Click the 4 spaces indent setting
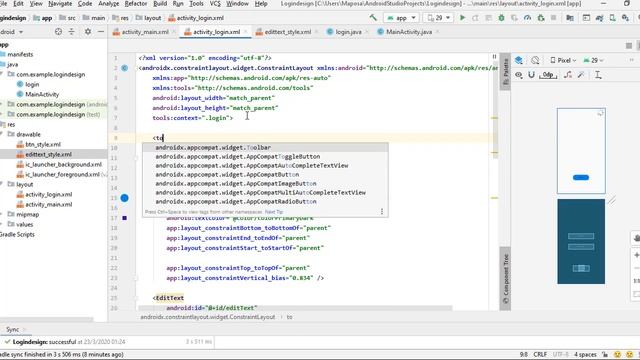The height and width of the screenshot is (360, 640). (585, 354)
